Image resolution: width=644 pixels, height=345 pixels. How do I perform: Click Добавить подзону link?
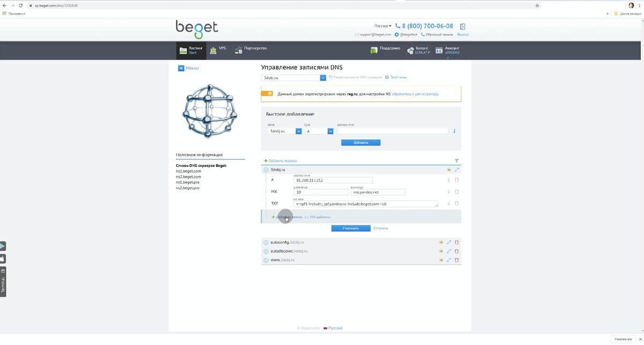point(280,160)
